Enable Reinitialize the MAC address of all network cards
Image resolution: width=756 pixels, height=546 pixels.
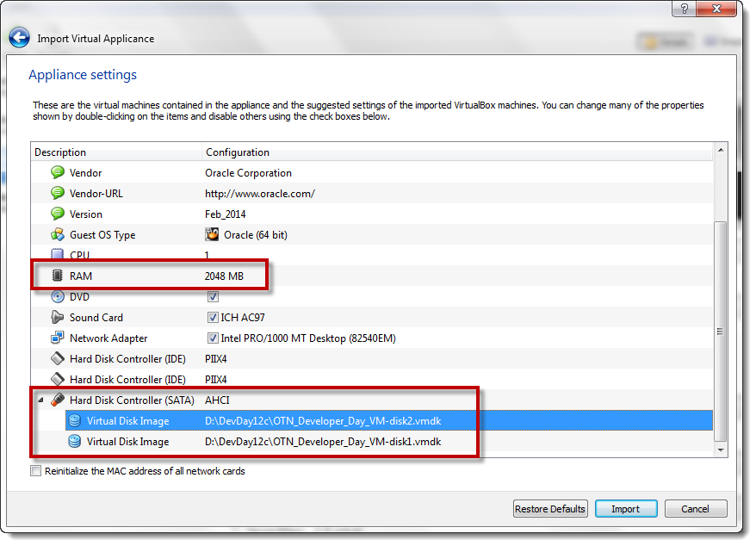pyautogui.click(x=35, y=471)
